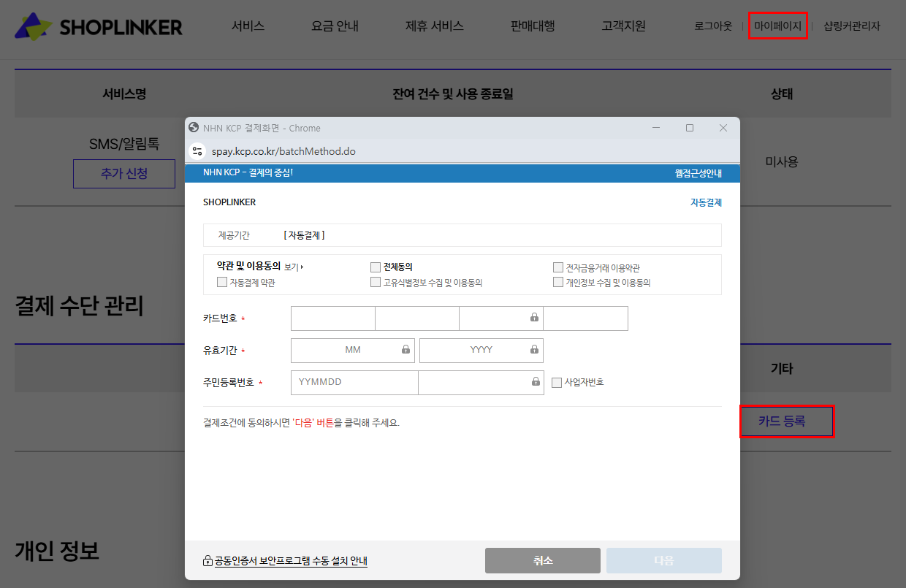This screenshot has width=906, height=588.
Task: Click the Chrome globe icon in popup title
Action: tap(194, 128)
